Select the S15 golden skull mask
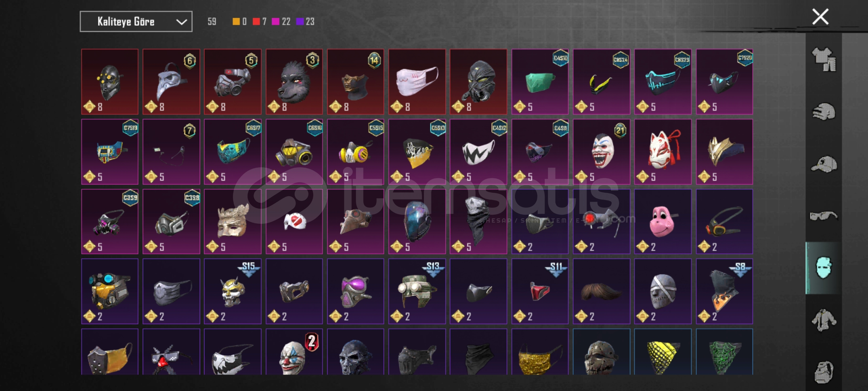 [x=233, y=291]
